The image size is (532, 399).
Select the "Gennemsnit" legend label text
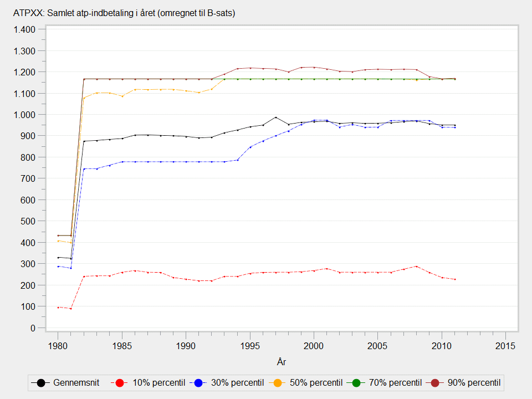click(x=76, y=383)
